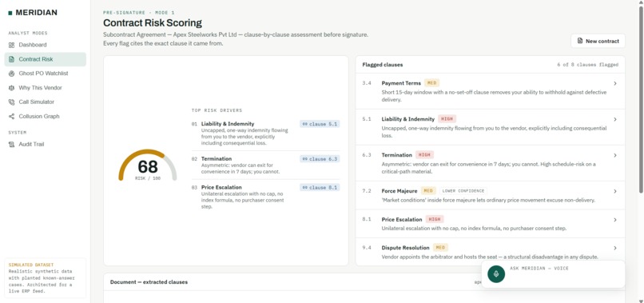This screenshot has height=303, width=644.
Task: Click the LOWER CONFIDENCE tag
Action: click(x=463, y=191)
